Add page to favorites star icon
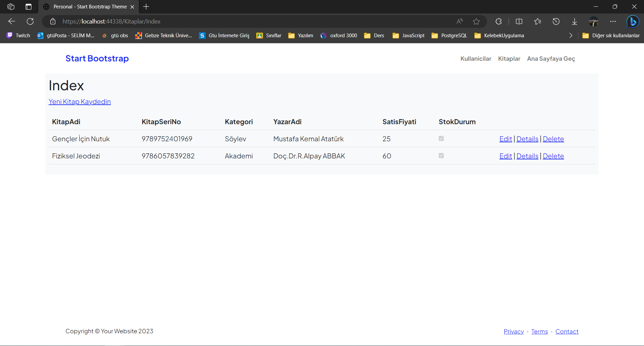Image resolution: width=644 pixels, height=346 pixels. click(476, 21)
